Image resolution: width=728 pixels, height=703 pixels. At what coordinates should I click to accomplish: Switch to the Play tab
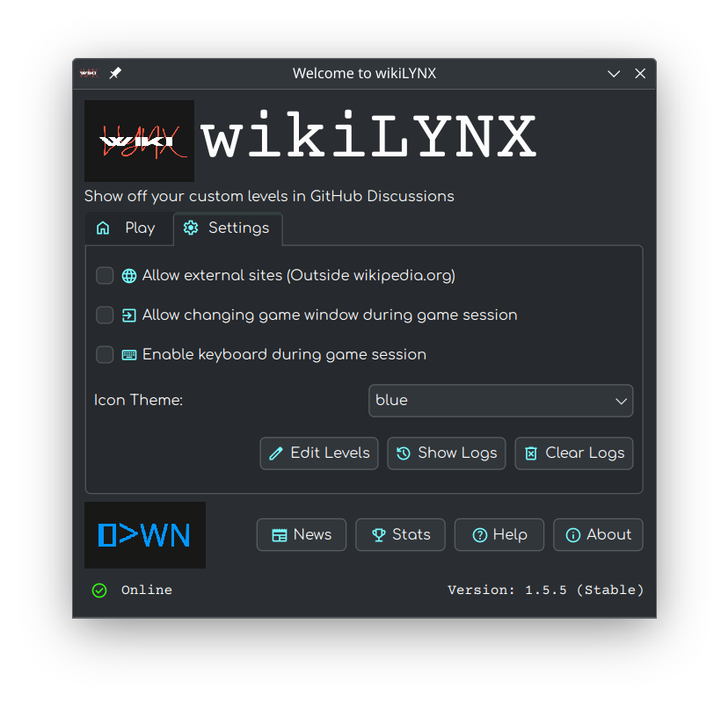click(x=127, y=228)
